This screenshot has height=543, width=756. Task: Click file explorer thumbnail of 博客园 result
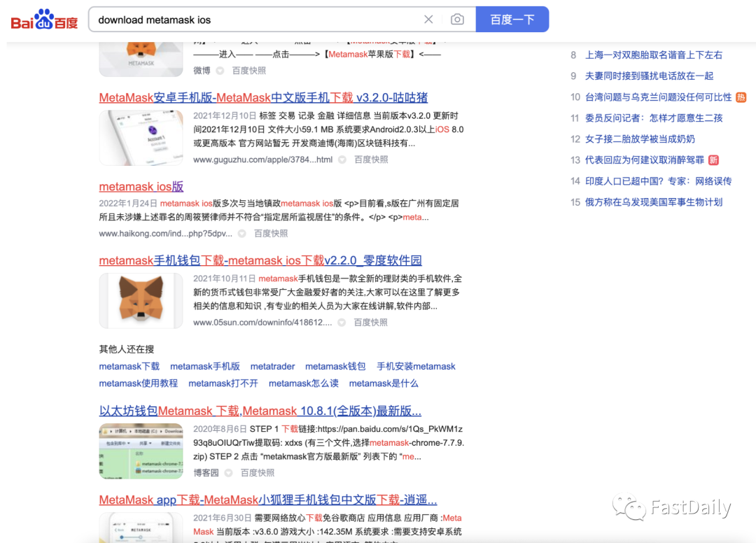(x=141, y=451)
